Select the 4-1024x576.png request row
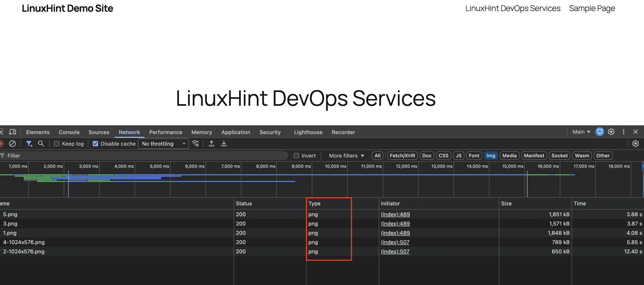The height and width of the screenshot is (285, 644). (322, 242)
